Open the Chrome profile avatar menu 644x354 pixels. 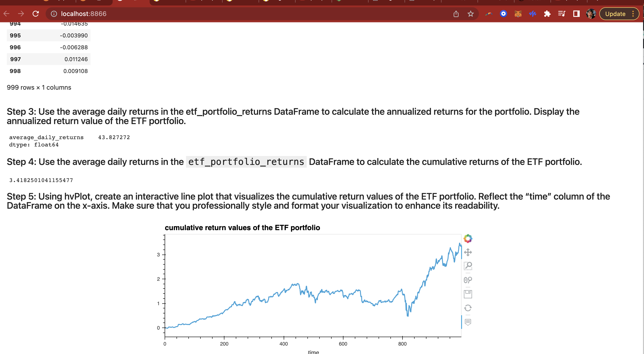591,14
